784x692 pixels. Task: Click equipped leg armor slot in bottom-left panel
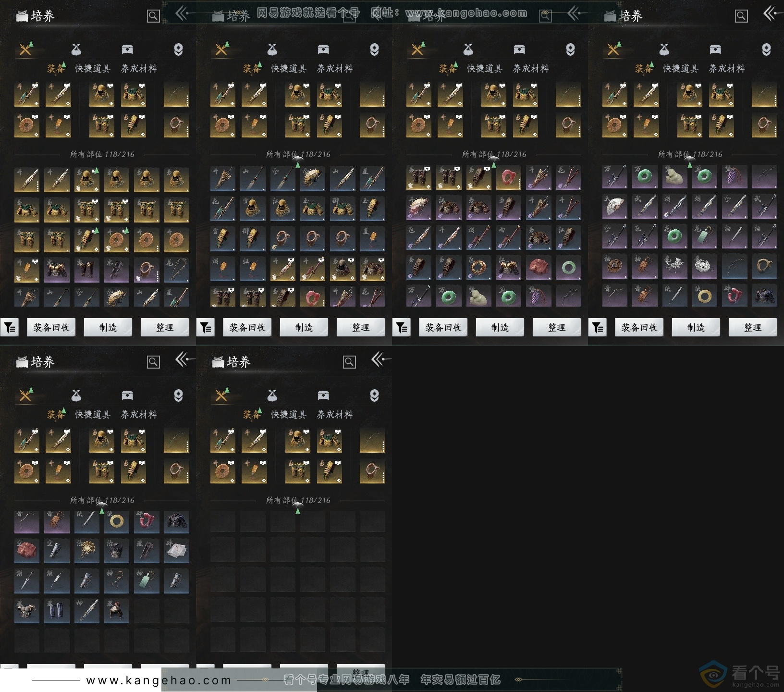coord(102,471)
